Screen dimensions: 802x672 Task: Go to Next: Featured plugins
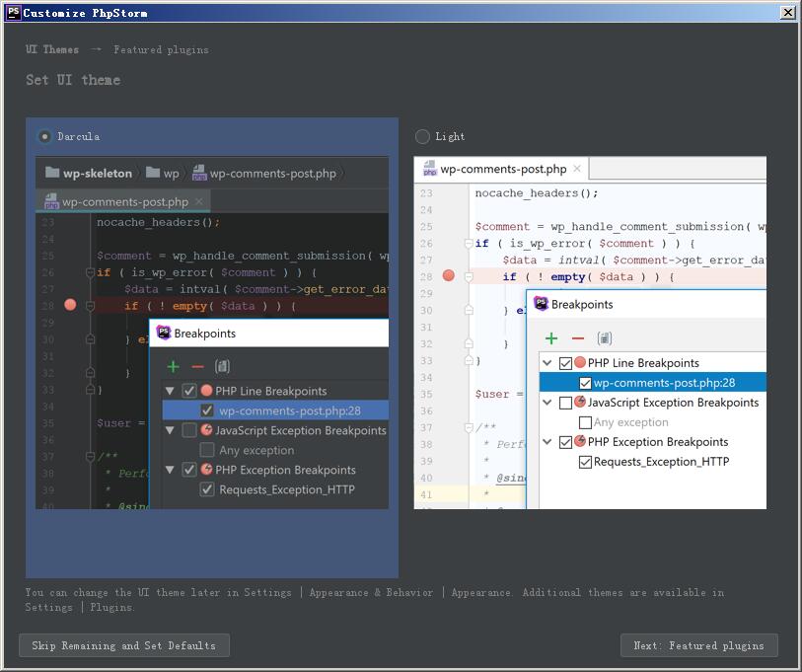698,645
